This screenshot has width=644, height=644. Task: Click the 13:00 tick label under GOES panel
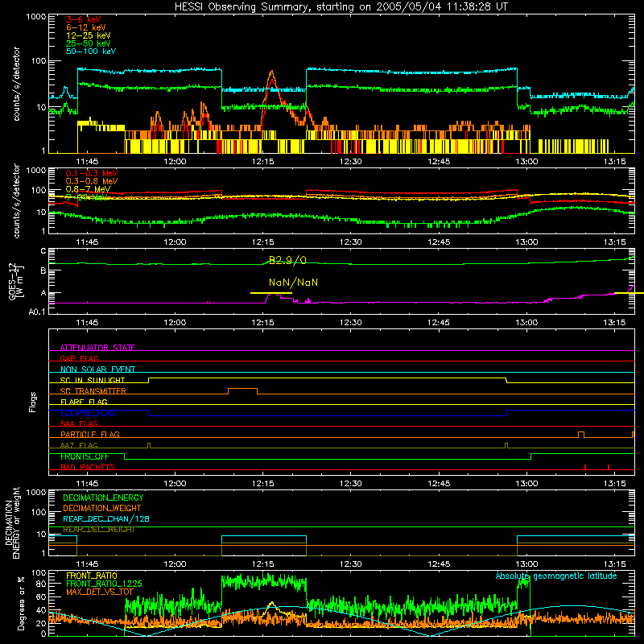tap(526, 323)
